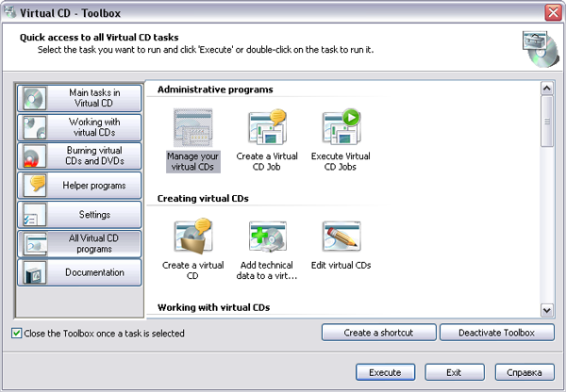
Task: Click the Execute Virtual CD Jobs label text
Action: point(341,161)
